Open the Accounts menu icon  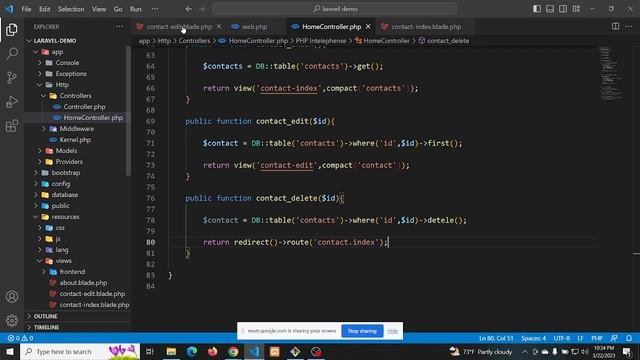point(12,297)
